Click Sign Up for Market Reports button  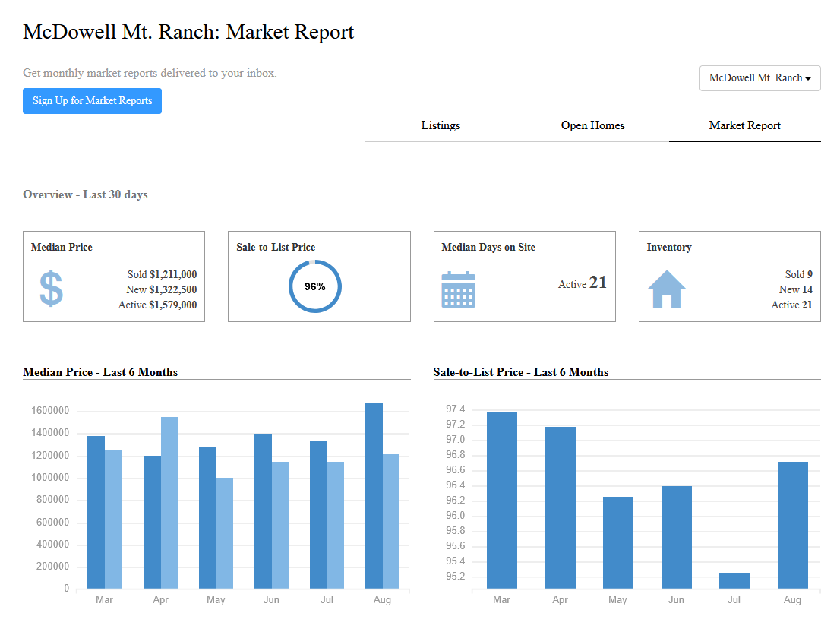click(x=92, y=101)
